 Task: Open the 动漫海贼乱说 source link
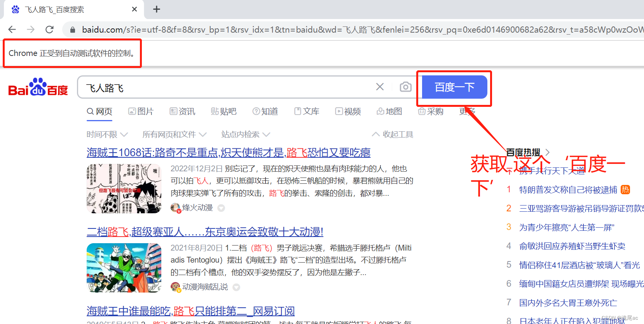point(205,287)
